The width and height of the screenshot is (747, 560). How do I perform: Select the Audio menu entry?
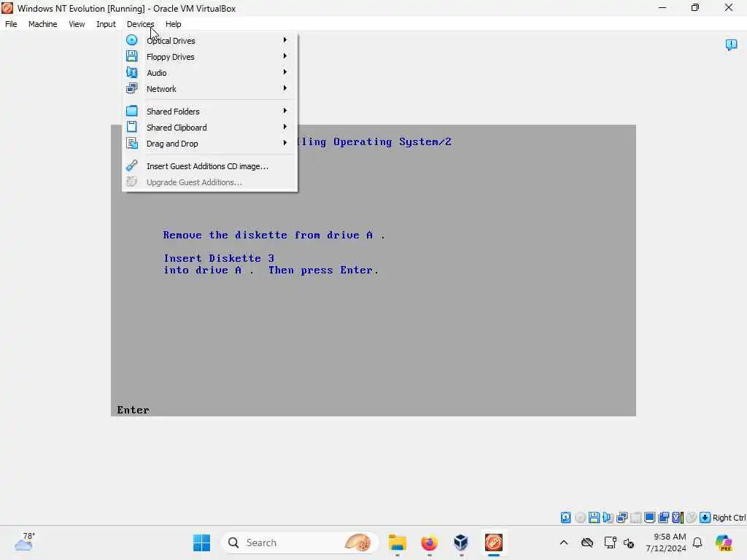pos(209,72)
